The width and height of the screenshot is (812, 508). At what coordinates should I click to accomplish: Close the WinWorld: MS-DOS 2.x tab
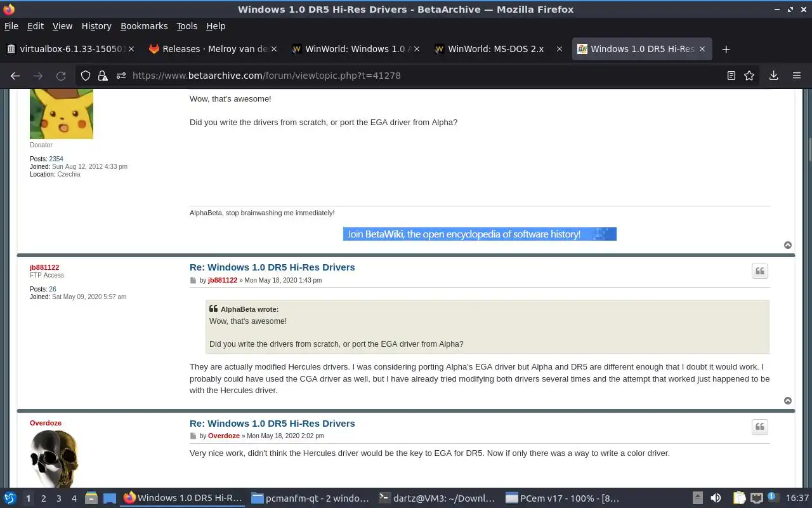click(x=559, y=49)
